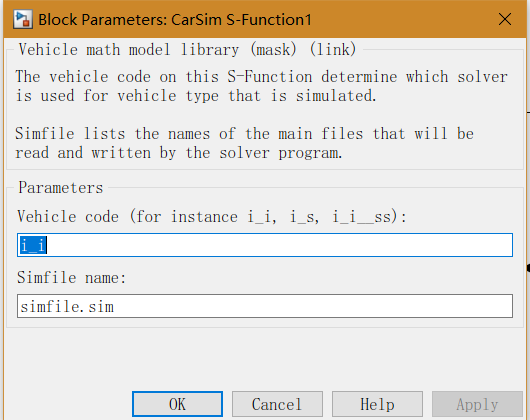Click the 'The vehicle code on this S-Function' text

coord(261,86)
